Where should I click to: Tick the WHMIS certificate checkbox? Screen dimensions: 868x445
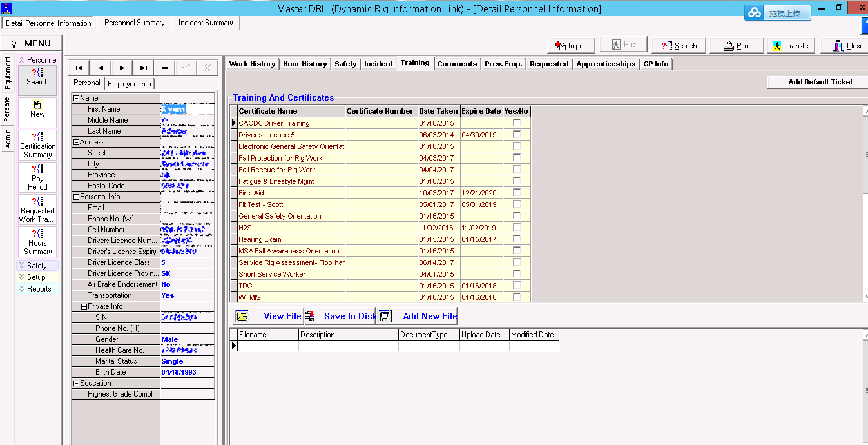pyautogui.click(x=516, y=297)
